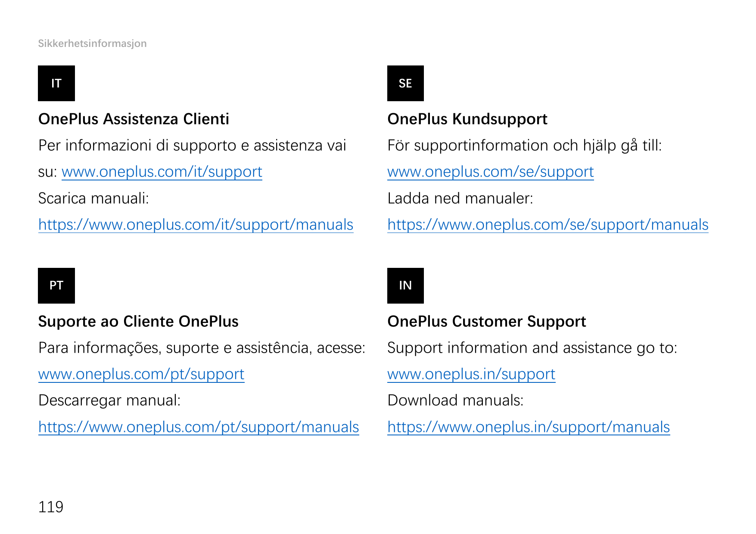Click the page number 119

click(x=51, y=507)
